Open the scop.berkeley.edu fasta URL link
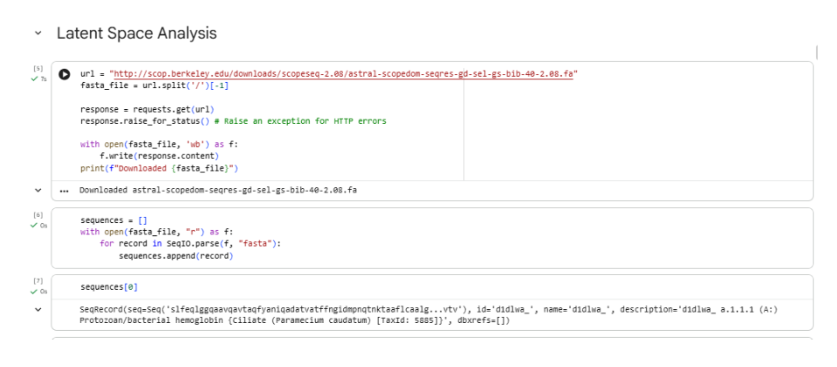The width and height of the screenshot is (837, 367). (x=343, y=74)
